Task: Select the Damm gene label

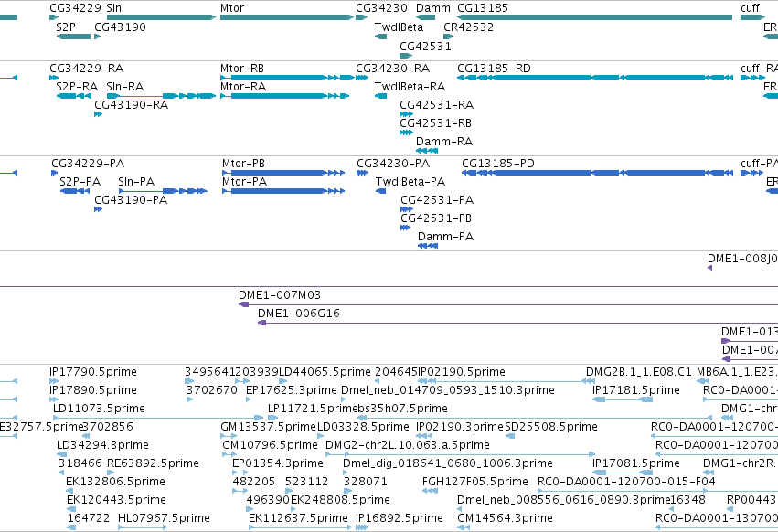Action: coord(433,8)
